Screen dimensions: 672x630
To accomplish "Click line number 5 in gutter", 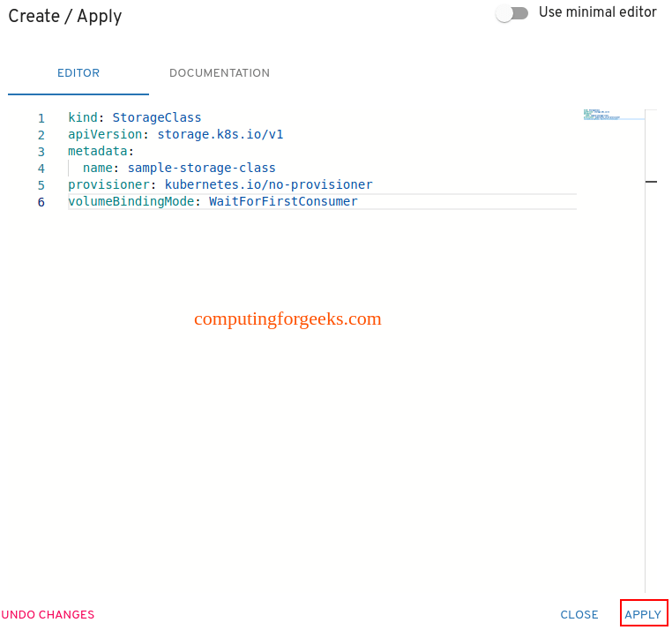I will point(41,185).
